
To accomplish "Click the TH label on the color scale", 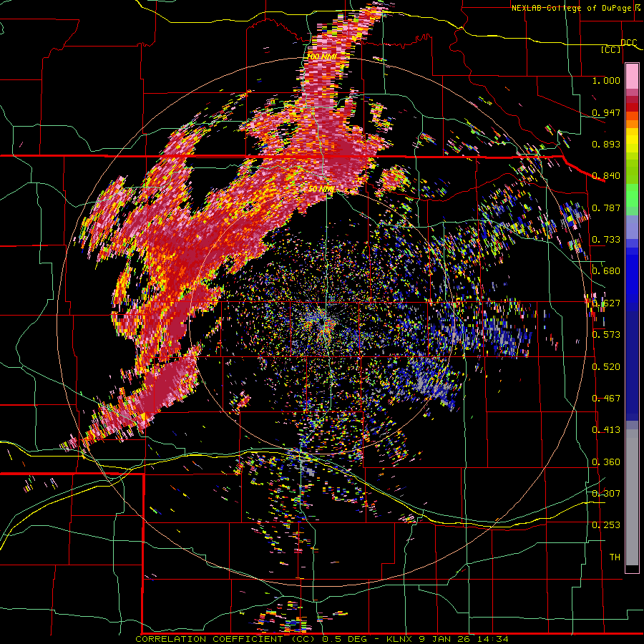I will [x=615, y=557].
